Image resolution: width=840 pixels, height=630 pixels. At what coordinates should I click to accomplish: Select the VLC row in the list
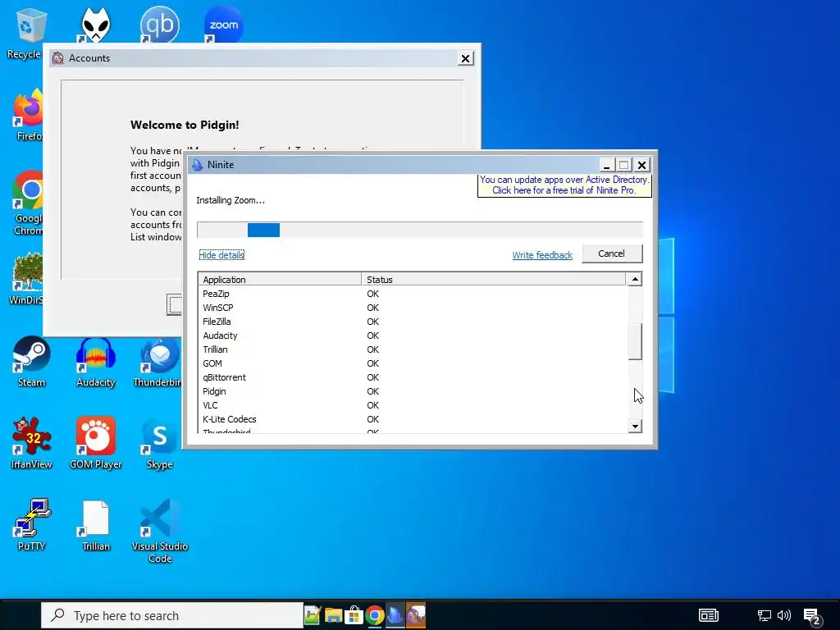(413, 405)
